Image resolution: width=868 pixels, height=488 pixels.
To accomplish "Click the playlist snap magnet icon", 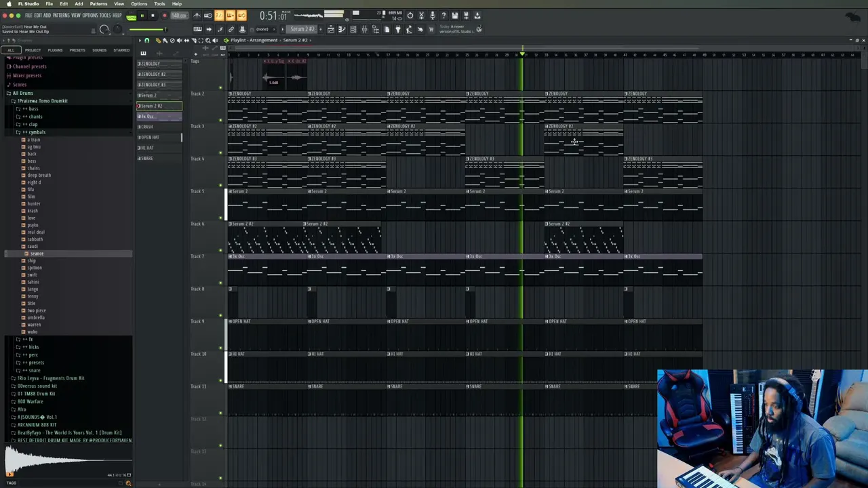I will click(147, 41).
